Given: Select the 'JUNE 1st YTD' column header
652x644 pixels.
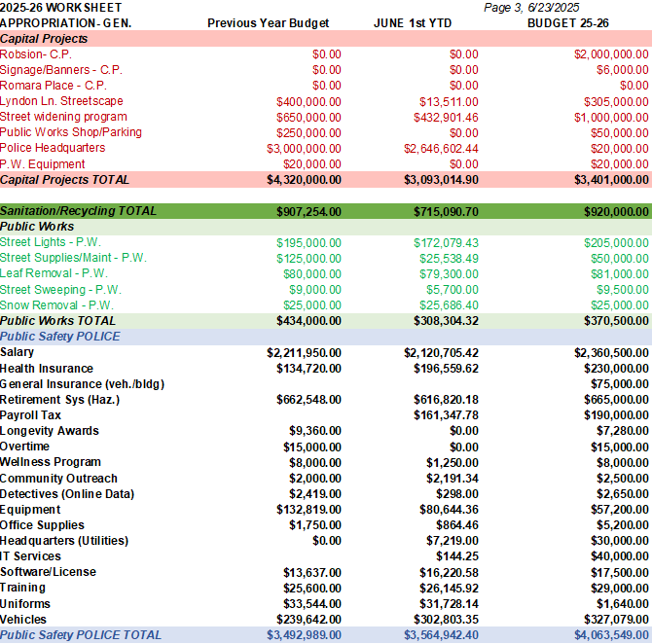Looking at the screenshot, I should coord(413,23).
